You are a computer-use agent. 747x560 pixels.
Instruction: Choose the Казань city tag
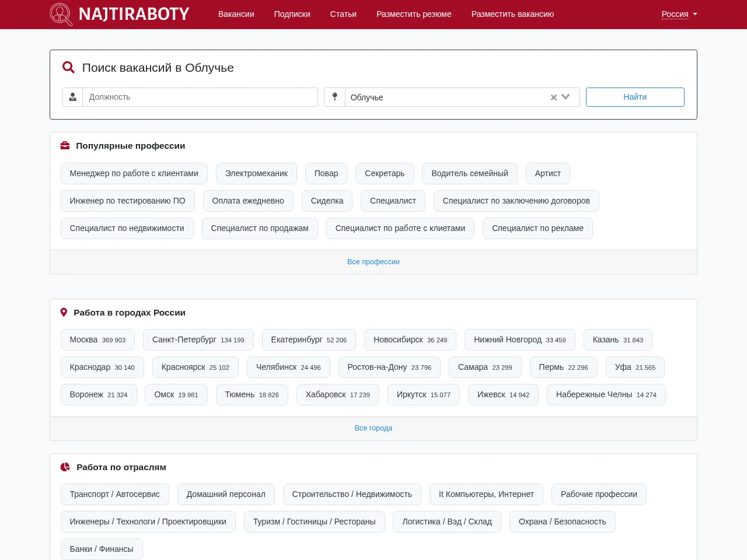618,339
